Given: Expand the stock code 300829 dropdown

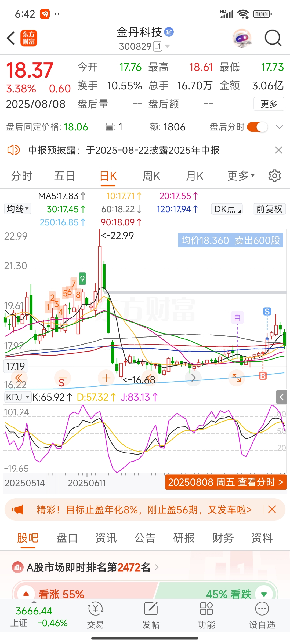Looking at the screenshot, I should 167,46.
